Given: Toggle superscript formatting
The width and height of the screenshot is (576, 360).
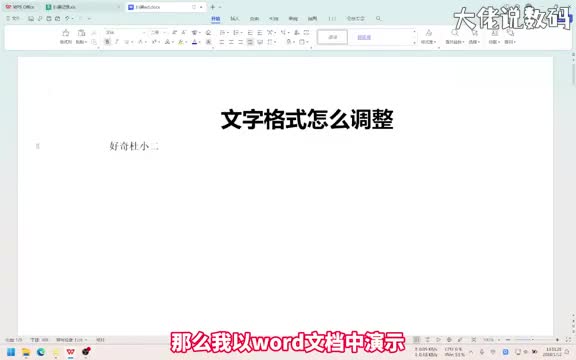Looking at the screenshot, I should point(154,42).
